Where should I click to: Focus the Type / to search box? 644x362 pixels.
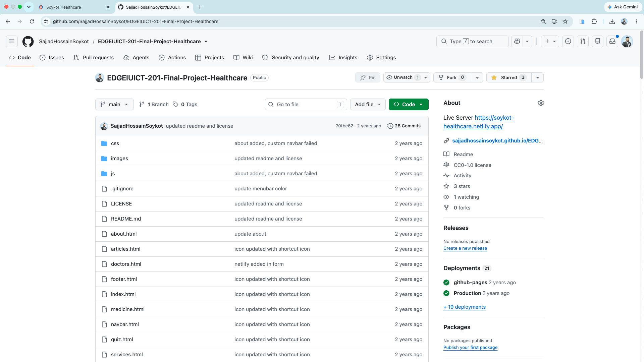coord(472,41)
